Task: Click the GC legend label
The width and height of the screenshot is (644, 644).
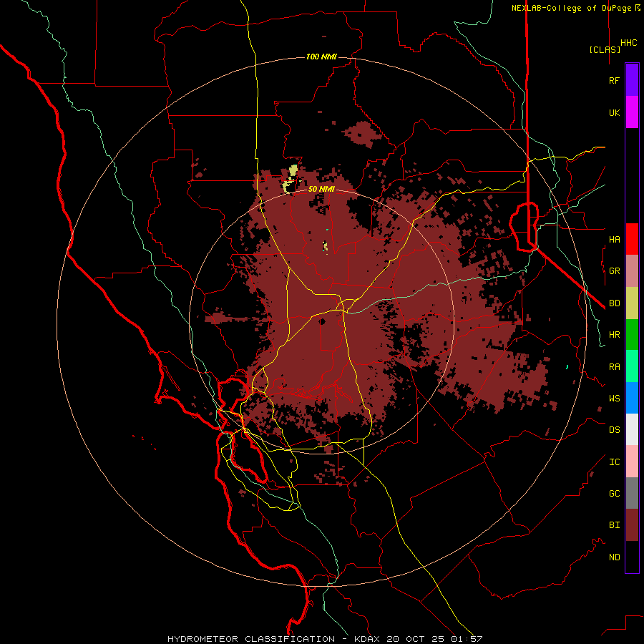Action: tap(614, 493)
